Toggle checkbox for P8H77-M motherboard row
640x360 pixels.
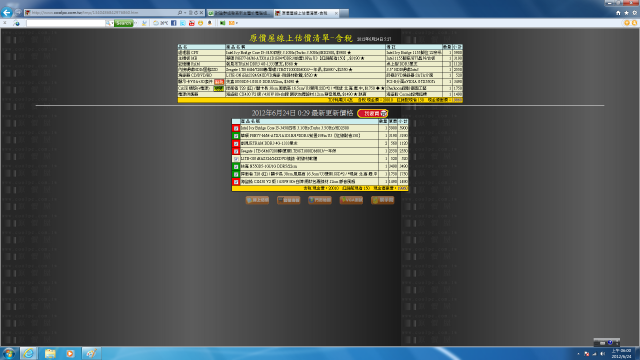point(236,136)
